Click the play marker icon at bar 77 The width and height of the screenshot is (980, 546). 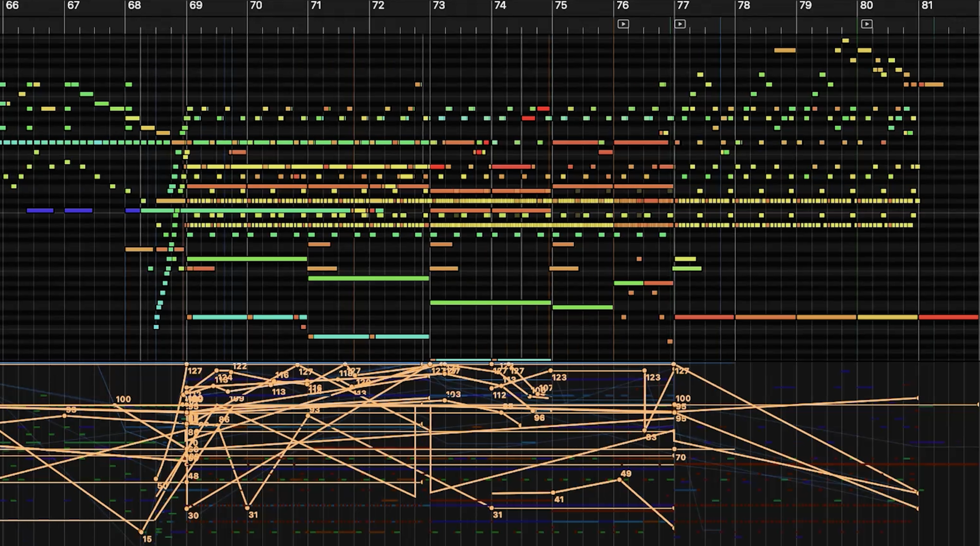[x=680, y=24]
